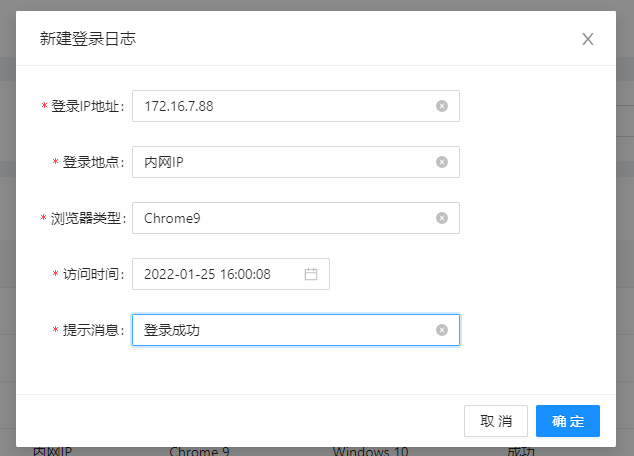634x456 pixels.
Task: Click the 浏览器类型 label
Action: tap(88, 218)
